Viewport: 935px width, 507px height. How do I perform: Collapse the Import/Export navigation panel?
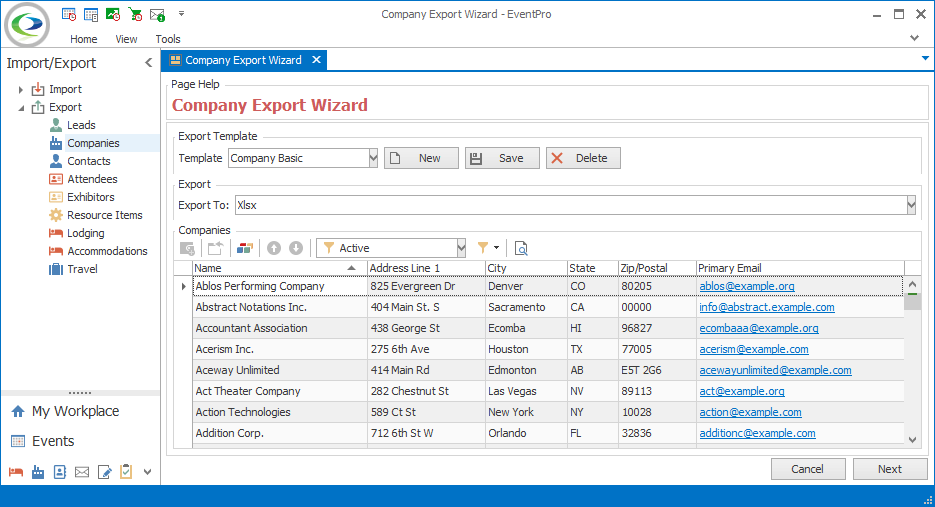[x=148, y=63]
